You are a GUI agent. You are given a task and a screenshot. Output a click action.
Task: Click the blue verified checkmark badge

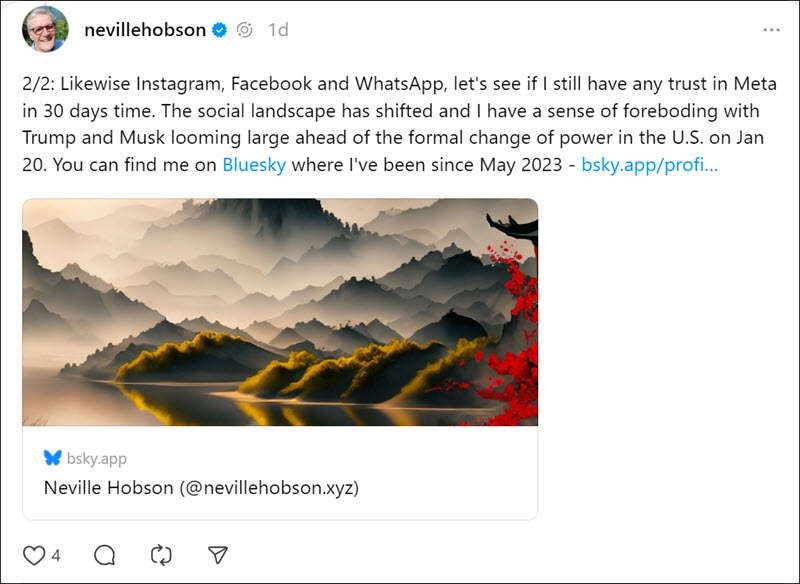coord(216,30)
